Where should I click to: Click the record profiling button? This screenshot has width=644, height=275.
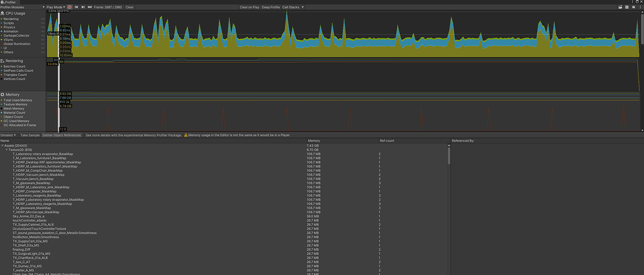pyautogui.click(x=70, y=7)
